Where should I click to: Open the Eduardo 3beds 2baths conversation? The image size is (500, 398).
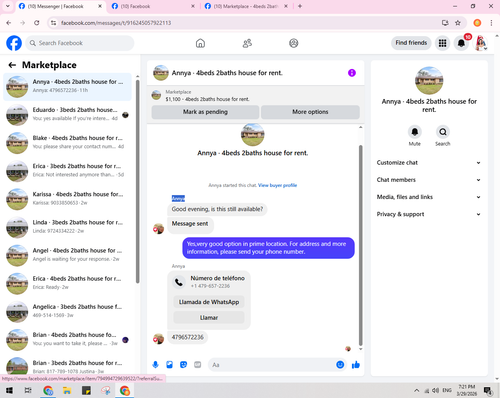(67, 115)
